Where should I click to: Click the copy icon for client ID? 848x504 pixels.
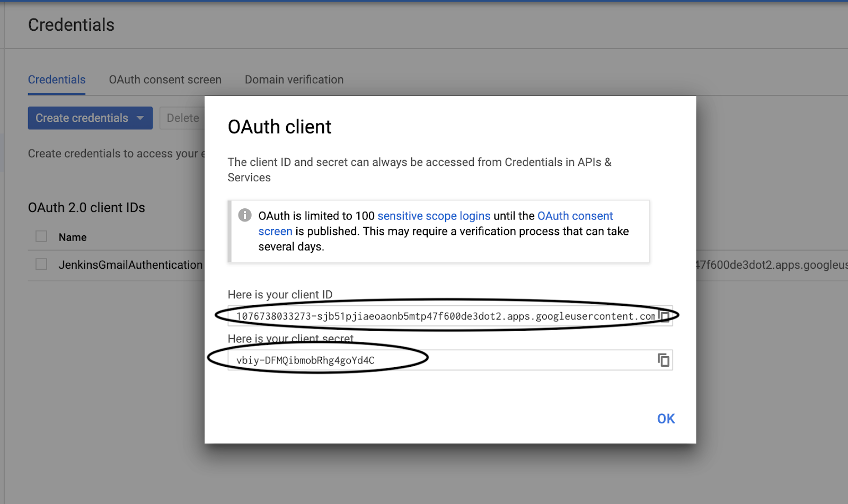tap(664, 316)
